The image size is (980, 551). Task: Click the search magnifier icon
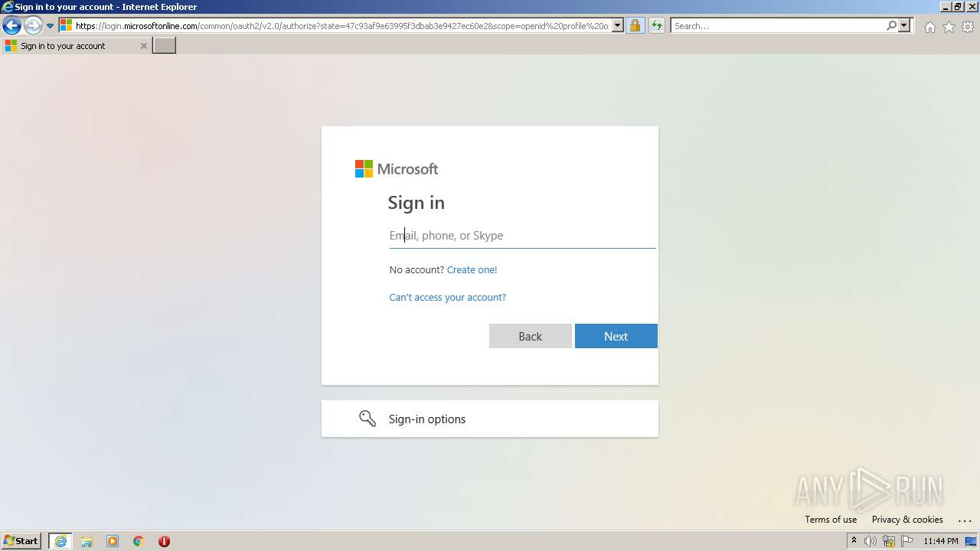click(x=891, y=26)
